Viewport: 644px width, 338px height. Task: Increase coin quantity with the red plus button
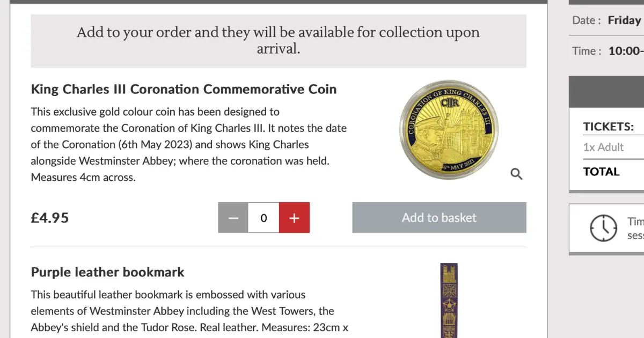click(x=294, y=217)
